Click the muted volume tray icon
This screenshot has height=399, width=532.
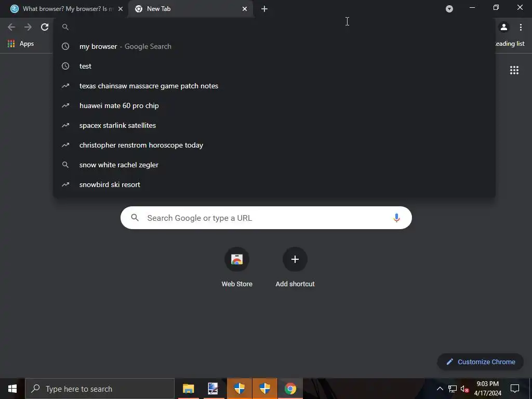(x=464, y=389)
